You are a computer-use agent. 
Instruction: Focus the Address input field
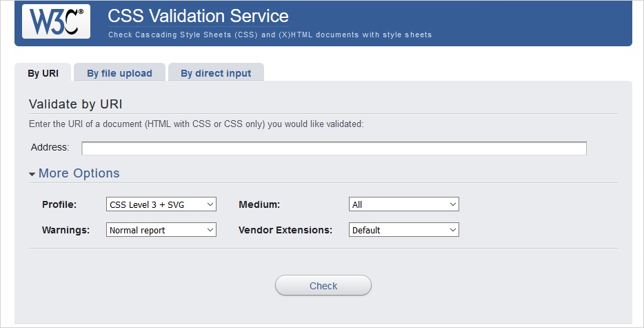click(x=334, y=148)
